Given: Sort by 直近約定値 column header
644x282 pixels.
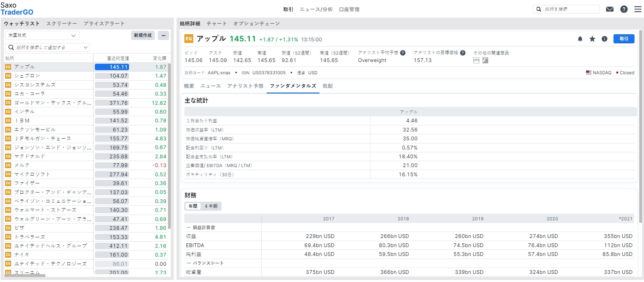Looking at the screenshot, I should (118, 58).
